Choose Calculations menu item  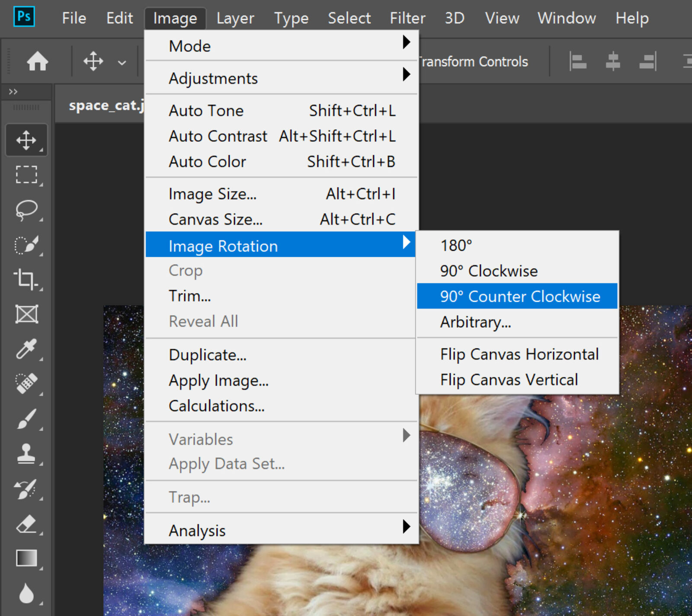click(282, 405)
